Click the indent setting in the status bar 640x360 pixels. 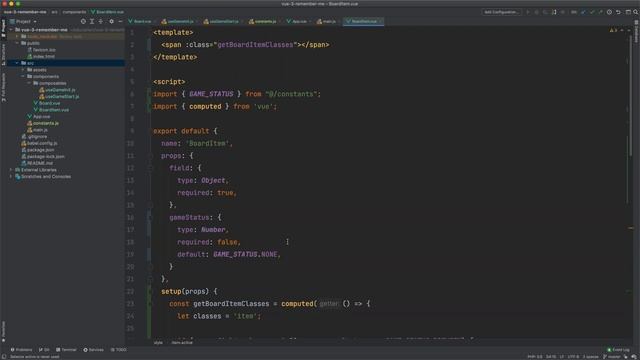click(590, 357)
